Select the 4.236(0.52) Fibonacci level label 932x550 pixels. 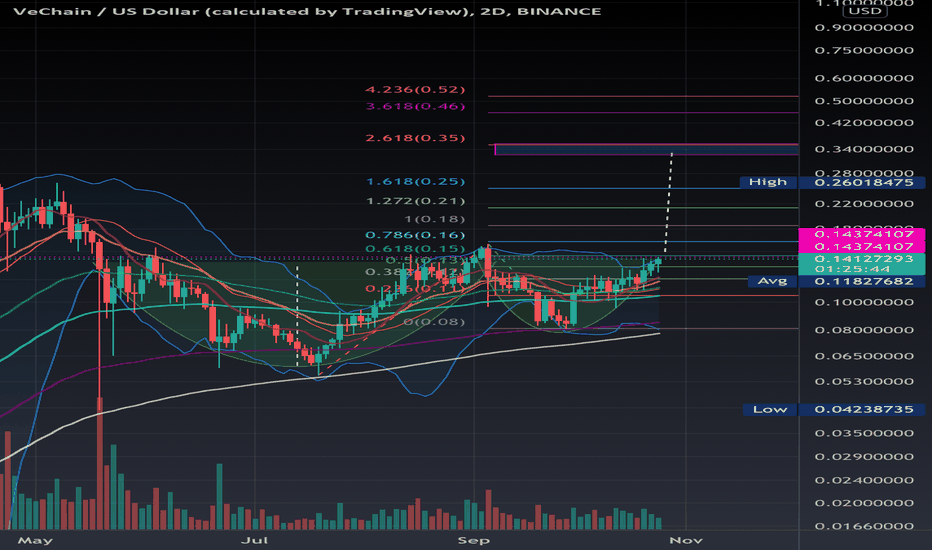point(415,90)
